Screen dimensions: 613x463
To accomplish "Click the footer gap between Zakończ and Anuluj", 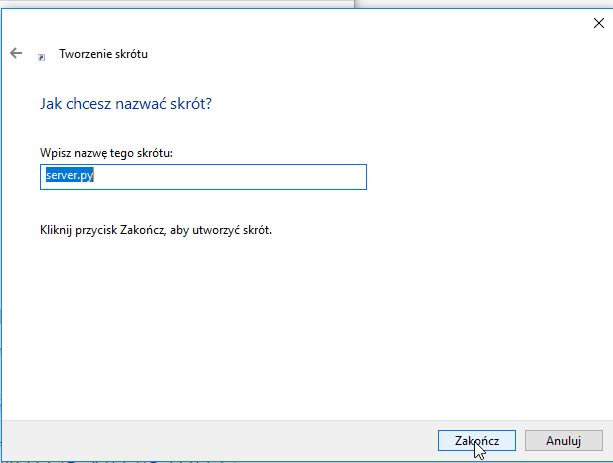I will [520, 441].
